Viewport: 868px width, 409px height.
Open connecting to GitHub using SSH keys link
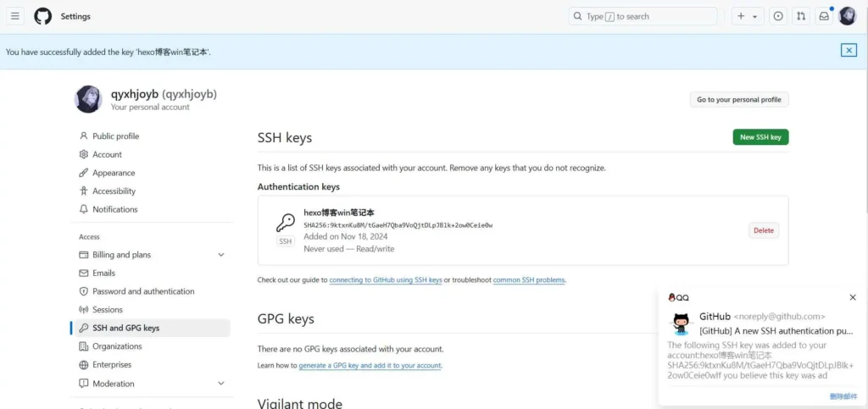tap(385, 280)
